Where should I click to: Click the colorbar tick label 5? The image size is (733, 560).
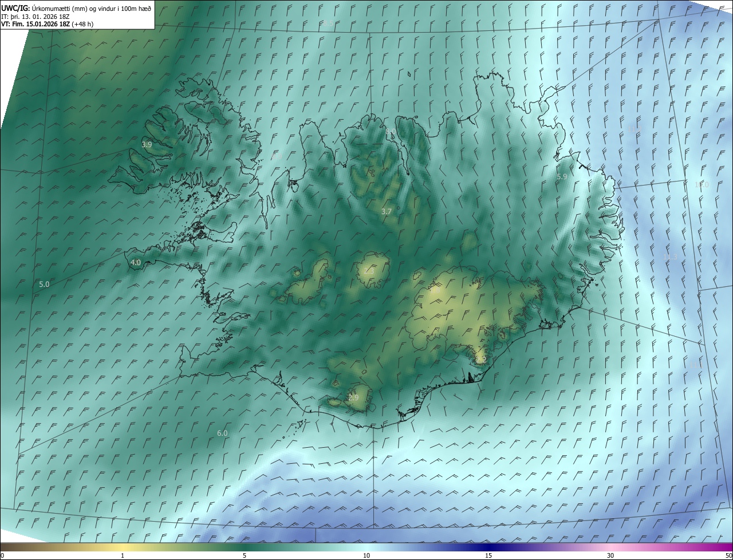(245, 555)
